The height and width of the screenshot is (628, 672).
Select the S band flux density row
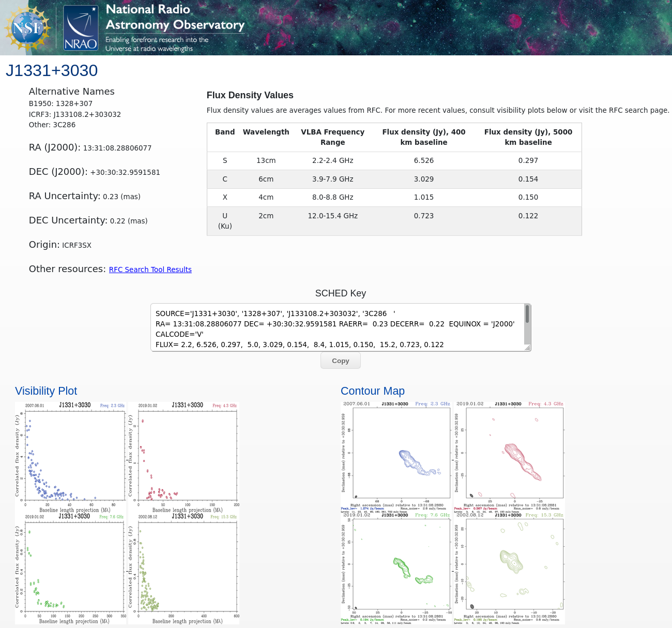pyautogui.click(x=394, y=161)
